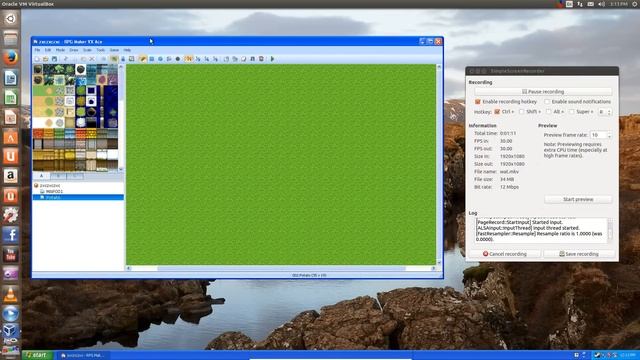Switch to tileset tab A

click(42, 176)
